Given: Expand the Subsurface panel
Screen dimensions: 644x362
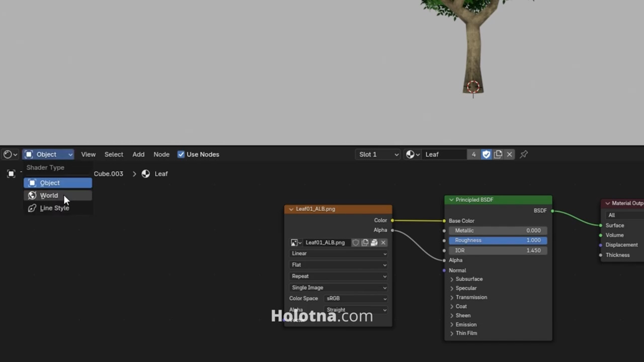Looking at the screenshot, I should [x=466, y=279].
